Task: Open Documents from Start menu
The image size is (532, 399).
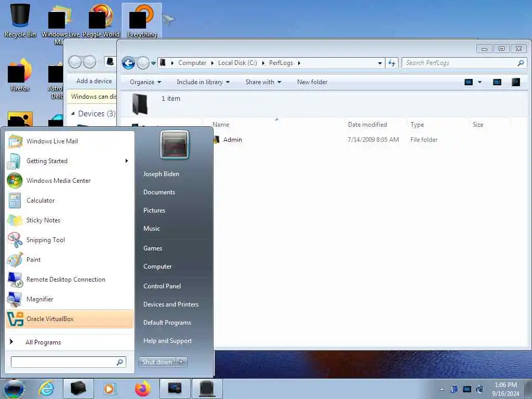Action: (159, 192)
